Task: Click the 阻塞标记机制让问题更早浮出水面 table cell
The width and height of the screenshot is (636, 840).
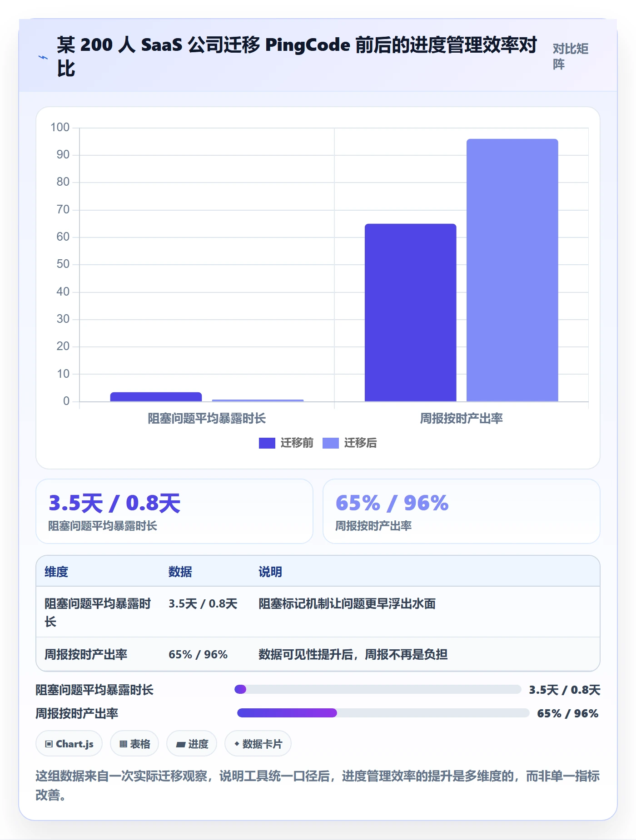Action: (x=347, y=603)
